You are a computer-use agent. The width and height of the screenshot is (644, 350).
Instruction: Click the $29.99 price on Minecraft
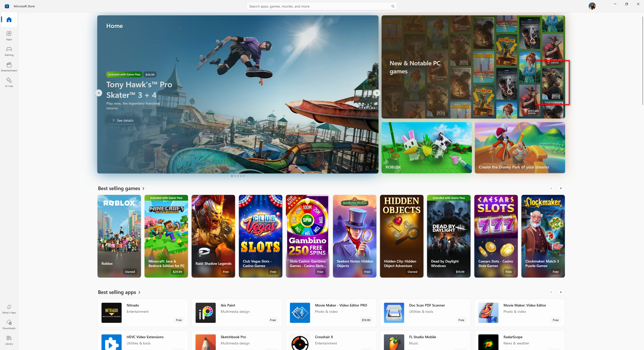[177, 272]
